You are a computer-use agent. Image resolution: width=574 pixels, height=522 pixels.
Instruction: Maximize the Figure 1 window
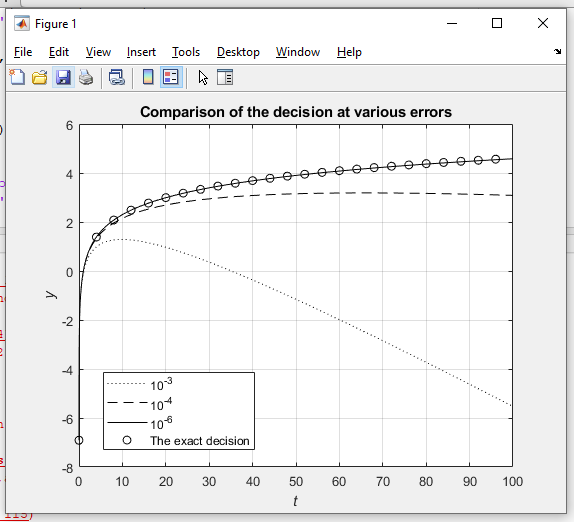click(x=497, y=23)
